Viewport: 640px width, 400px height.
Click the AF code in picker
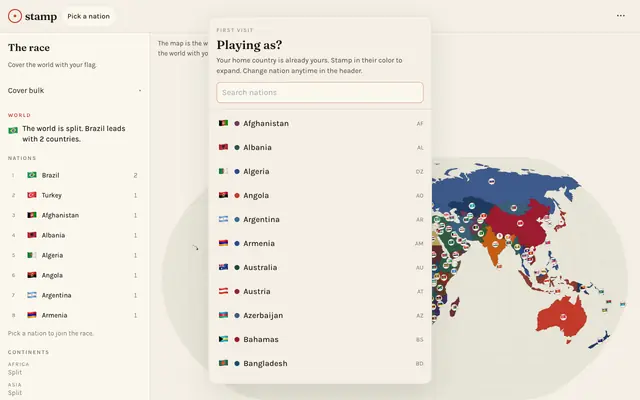[420, 124]
